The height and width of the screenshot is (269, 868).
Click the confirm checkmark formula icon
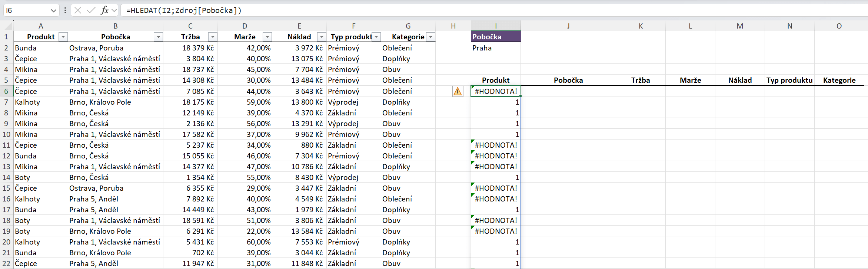91,10
